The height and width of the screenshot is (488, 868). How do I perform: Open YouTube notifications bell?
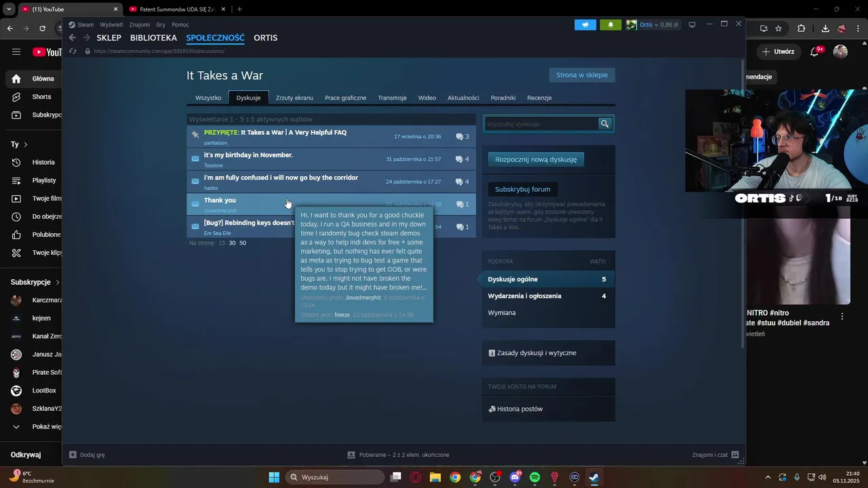[816, 52]
